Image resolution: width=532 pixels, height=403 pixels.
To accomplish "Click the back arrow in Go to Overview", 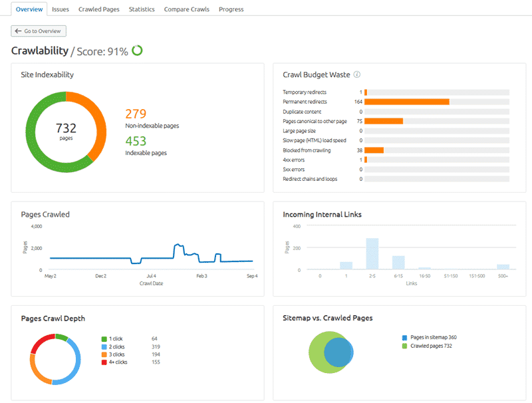I will [x=18, y=31].
